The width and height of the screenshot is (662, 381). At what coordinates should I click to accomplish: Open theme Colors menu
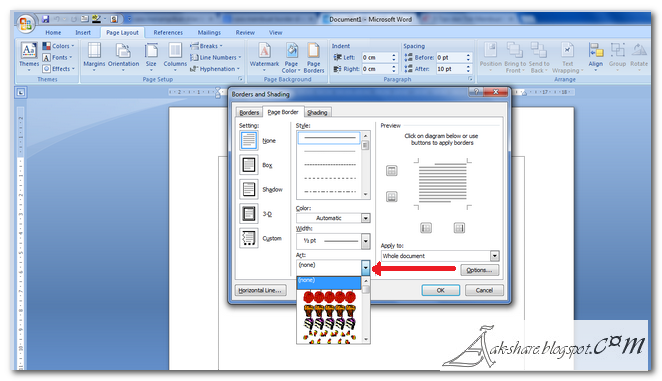(x=59, y=46)
